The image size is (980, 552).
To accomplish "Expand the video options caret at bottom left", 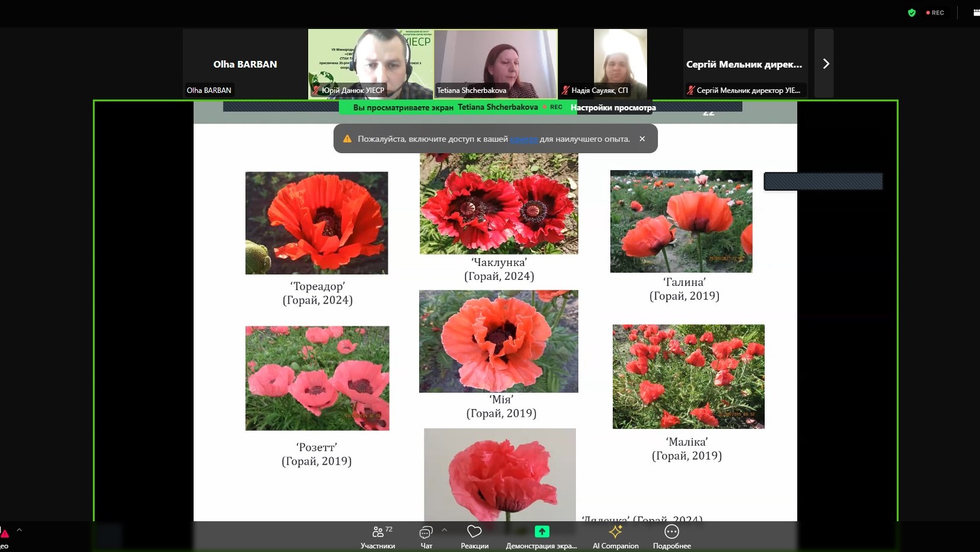I will point(19,530).
